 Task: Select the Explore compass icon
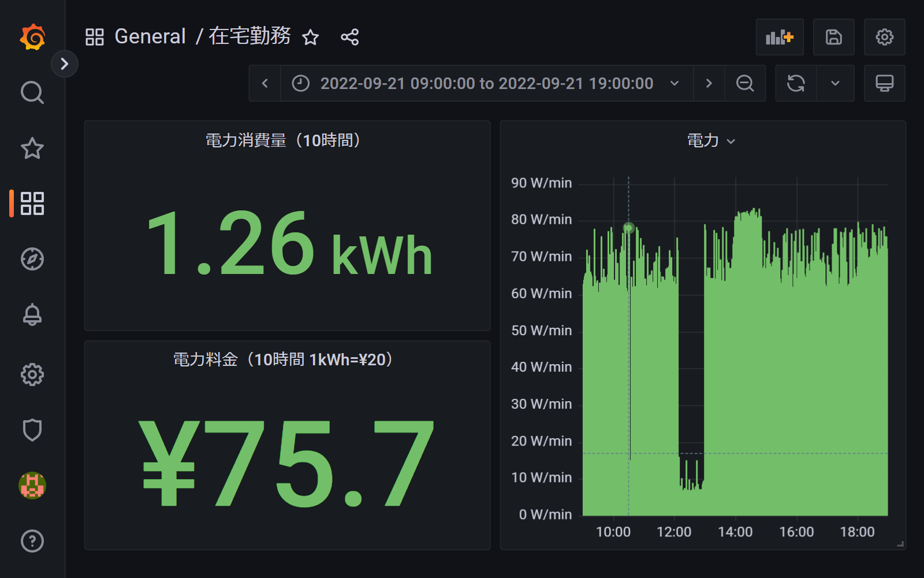pos(32,259)
